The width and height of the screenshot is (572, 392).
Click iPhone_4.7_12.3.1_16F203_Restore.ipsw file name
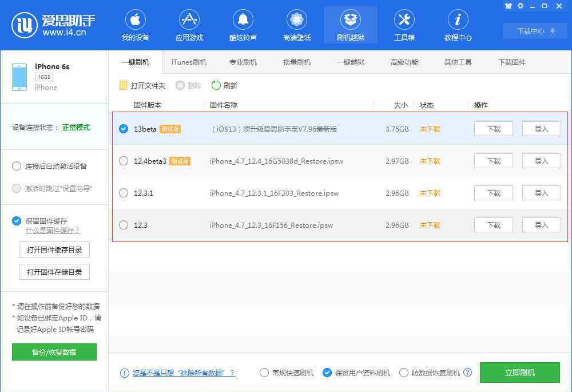point(274,193)
